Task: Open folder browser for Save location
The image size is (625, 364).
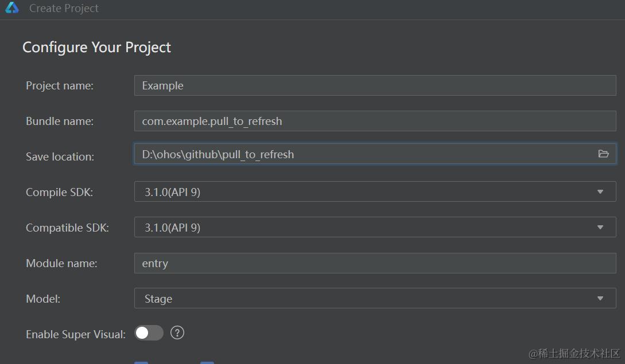Action: click(603, 154)
